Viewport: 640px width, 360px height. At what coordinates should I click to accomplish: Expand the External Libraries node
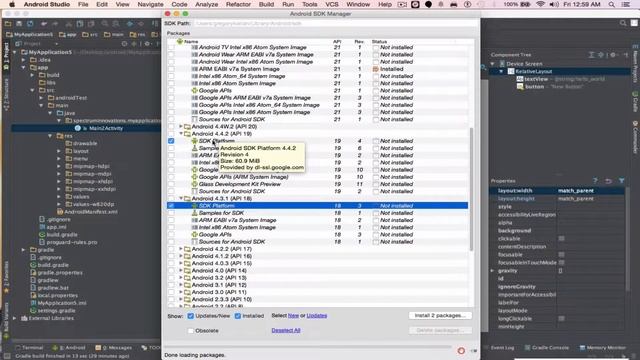click(15, 318)
